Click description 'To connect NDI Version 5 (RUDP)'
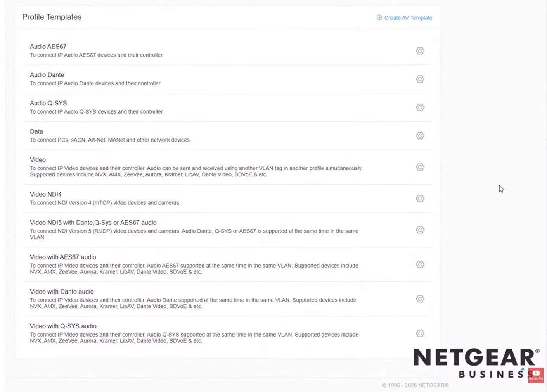The height and width of the screenshot is (392, 547). (x=194, y=234)
